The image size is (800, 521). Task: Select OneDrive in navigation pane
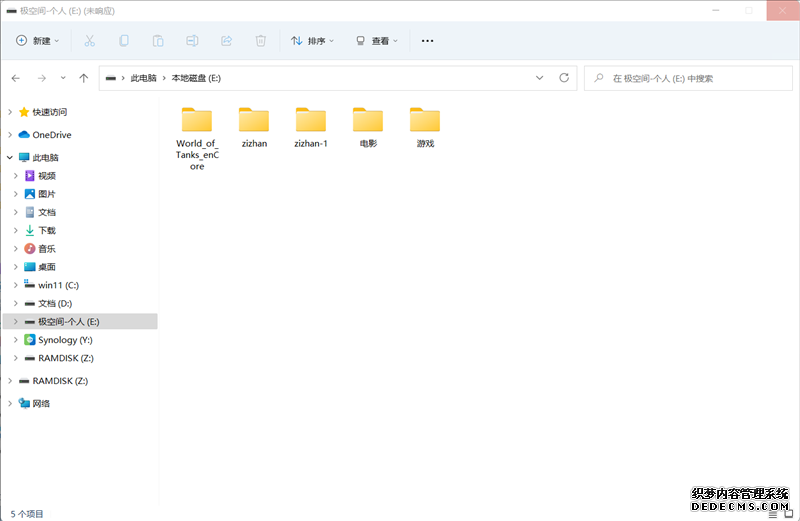pyautogui.click(x=52, y=135)
